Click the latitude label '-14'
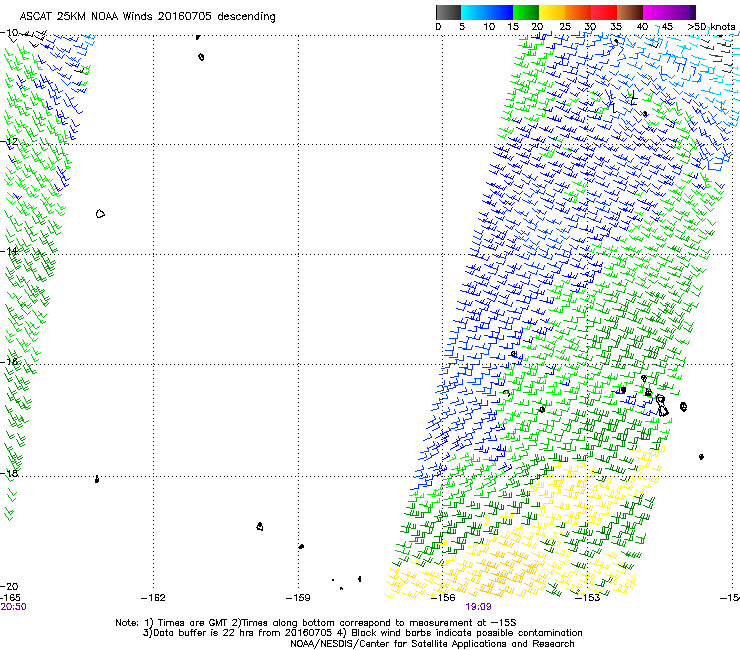Viewport: 740px width, 650px height. point(9,251)
